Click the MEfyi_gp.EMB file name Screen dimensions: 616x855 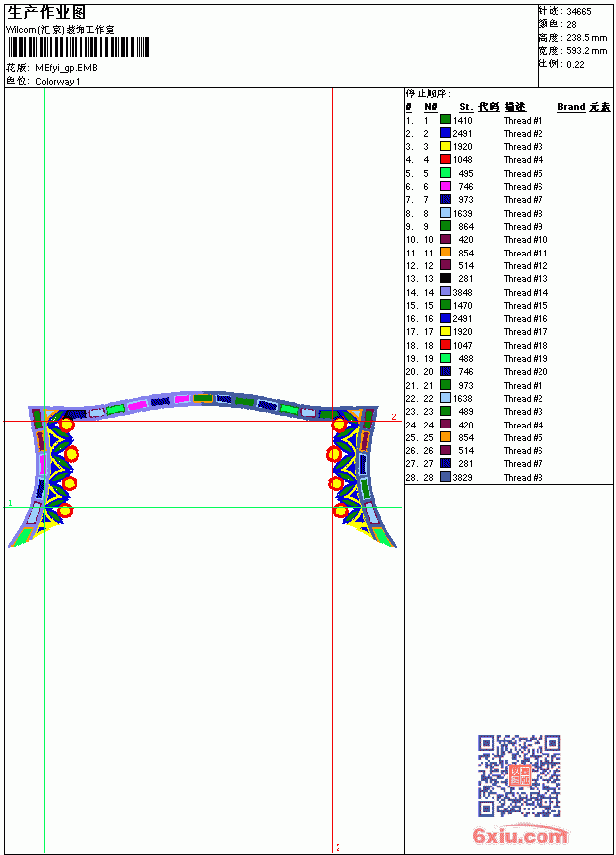pyautogui.click(x=67, y=68)
